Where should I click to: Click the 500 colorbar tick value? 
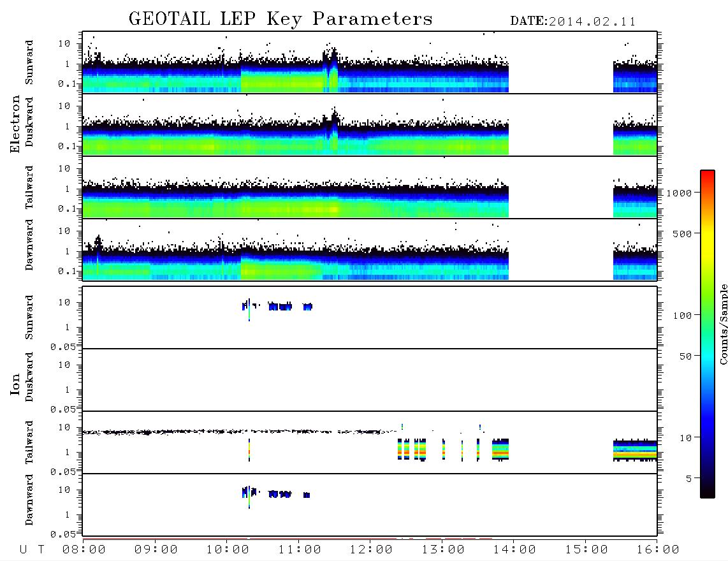pyautogui.click(x=683, y=233)
